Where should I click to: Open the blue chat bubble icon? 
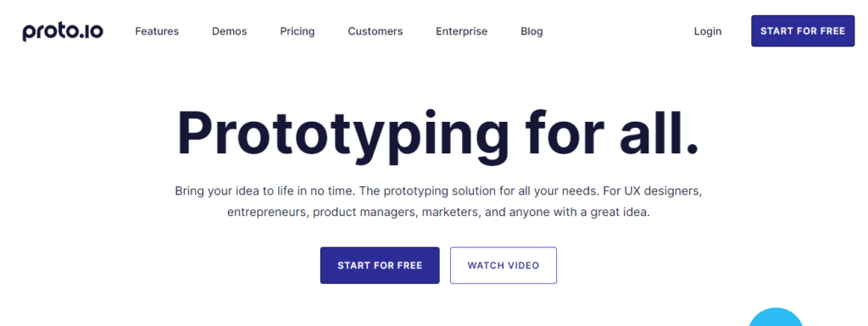click(x=776, y=318)
